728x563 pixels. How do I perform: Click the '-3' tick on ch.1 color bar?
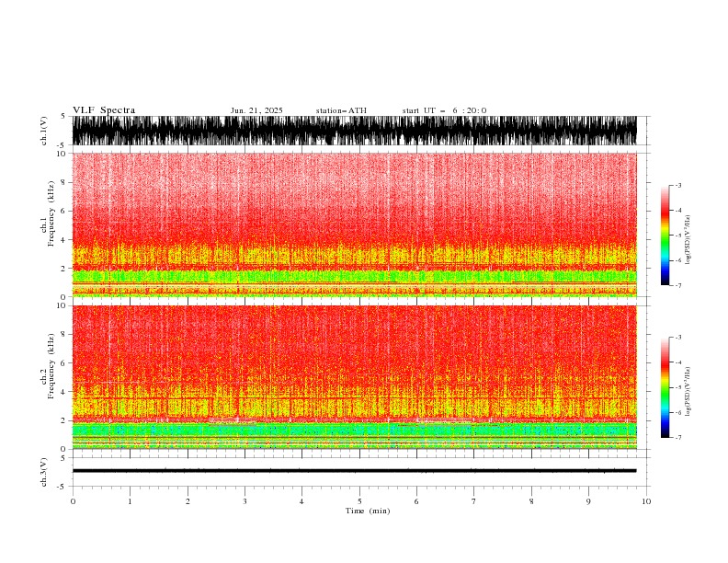[x=678, y=185]
